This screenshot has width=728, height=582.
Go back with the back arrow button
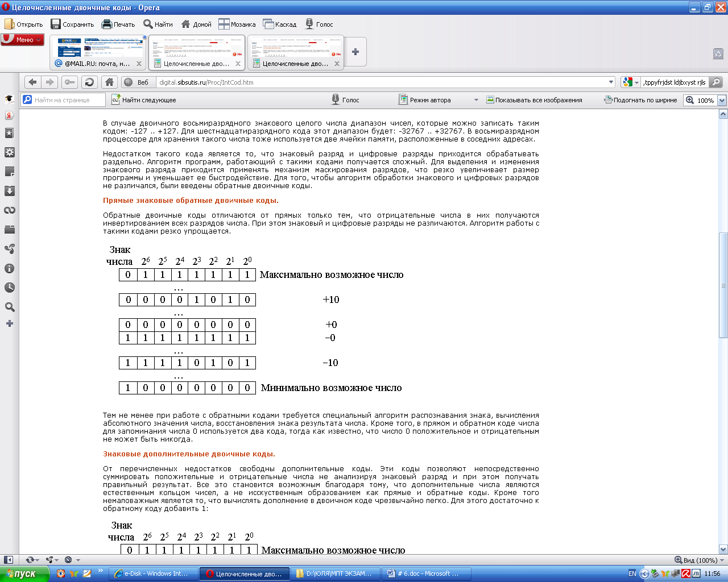tap(32, 82)
